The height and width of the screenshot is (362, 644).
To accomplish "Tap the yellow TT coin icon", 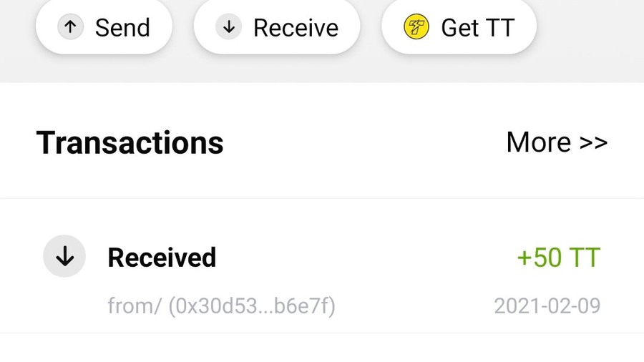I will click(x=416, y=27).
